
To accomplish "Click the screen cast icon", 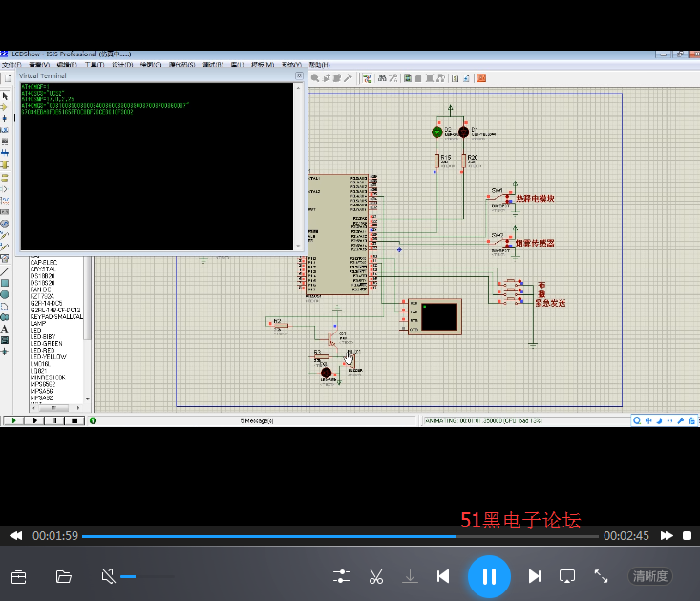I will [567, 576].
